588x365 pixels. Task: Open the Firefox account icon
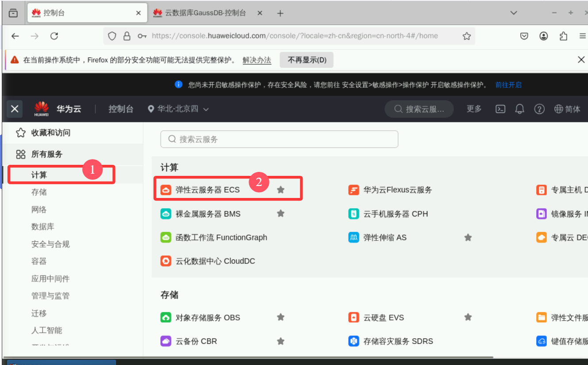click(x=544, y=36)
